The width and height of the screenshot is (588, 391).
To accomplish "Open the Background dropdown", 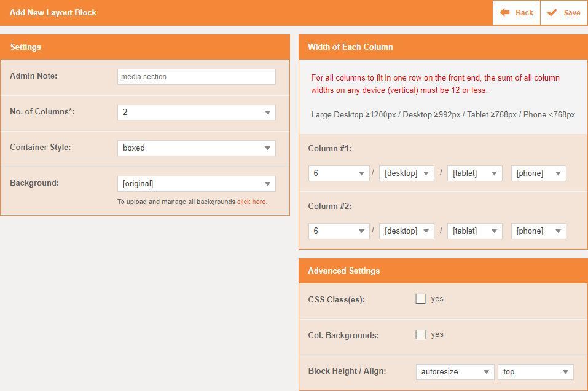I will point(196,184).
